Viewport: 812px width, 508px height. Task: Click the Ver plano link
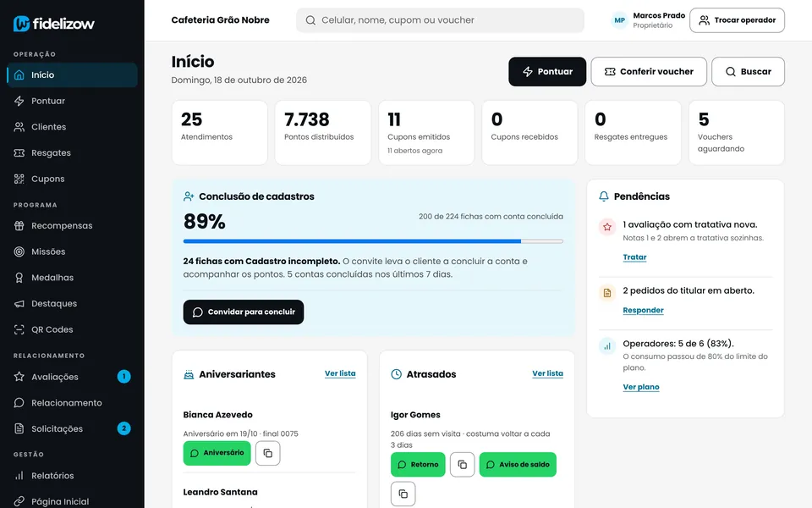pos(641,387)
